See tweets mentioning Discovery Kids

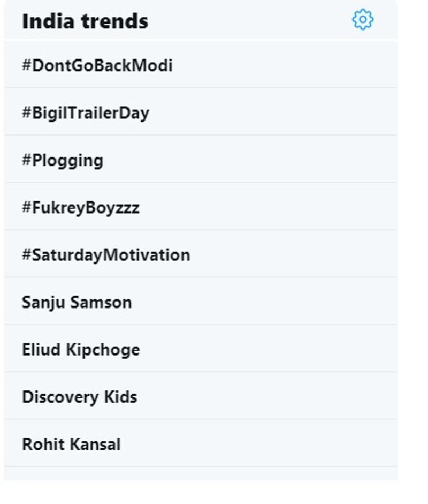[x=80, y=397]
